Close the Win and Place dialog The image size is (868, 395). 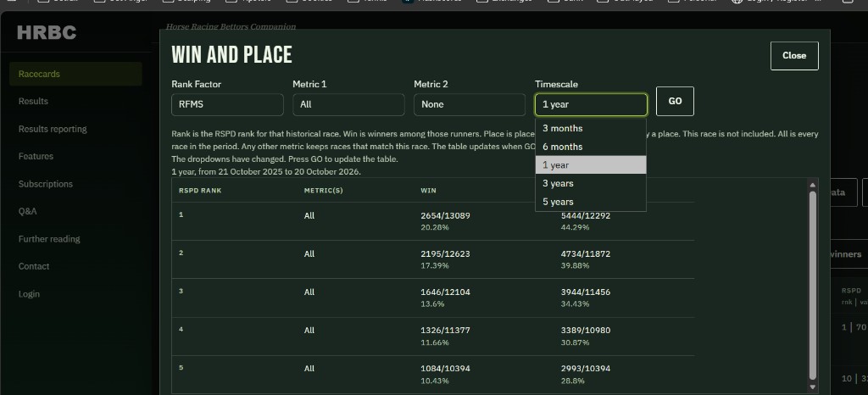(x=794, y=56)
